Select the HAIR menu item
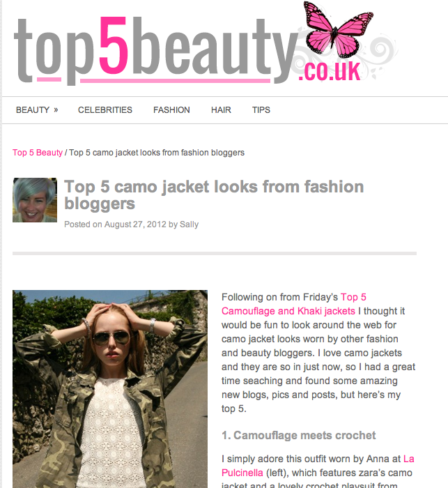This screenshot has height=488, width=448. coord(221,110)
